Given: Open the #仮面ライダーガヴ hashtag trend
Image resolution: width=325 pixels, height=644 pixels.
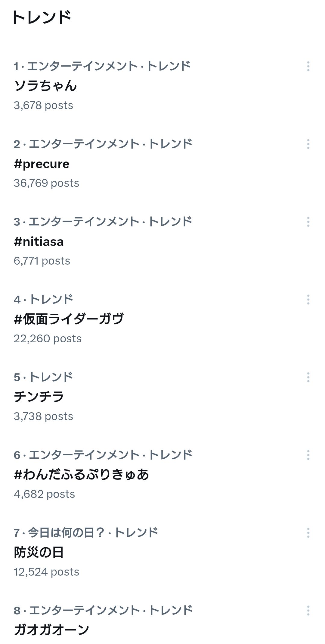Looking at the screenshot, I should click(x=69, y=319).
